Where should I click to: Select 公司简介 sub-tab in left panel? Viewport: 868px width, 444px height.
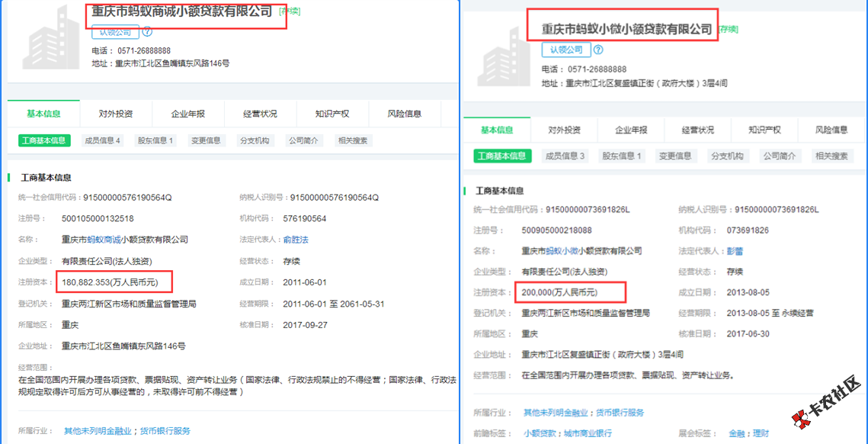click(304, 140)
